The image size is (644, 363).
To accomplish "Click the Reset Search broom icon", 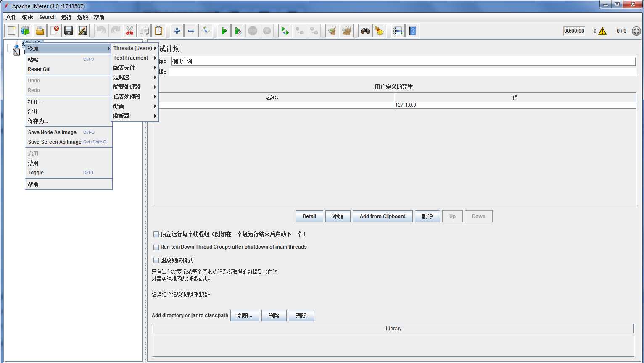I will [379, 31].
